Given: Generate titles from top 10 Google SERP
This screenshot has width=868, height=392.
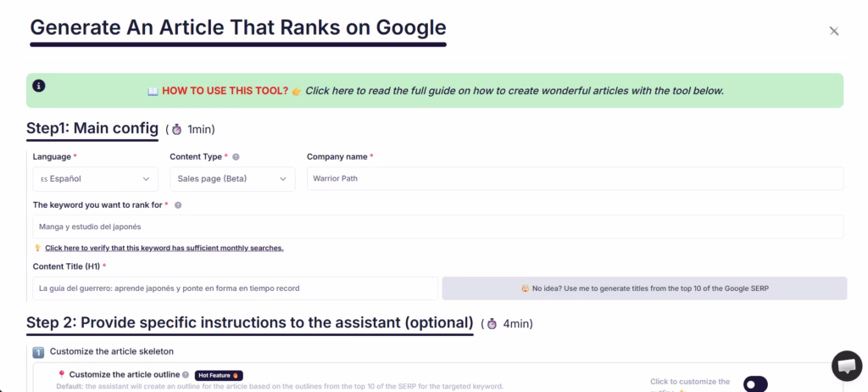Looking at the screenshot, I should 644,288.
